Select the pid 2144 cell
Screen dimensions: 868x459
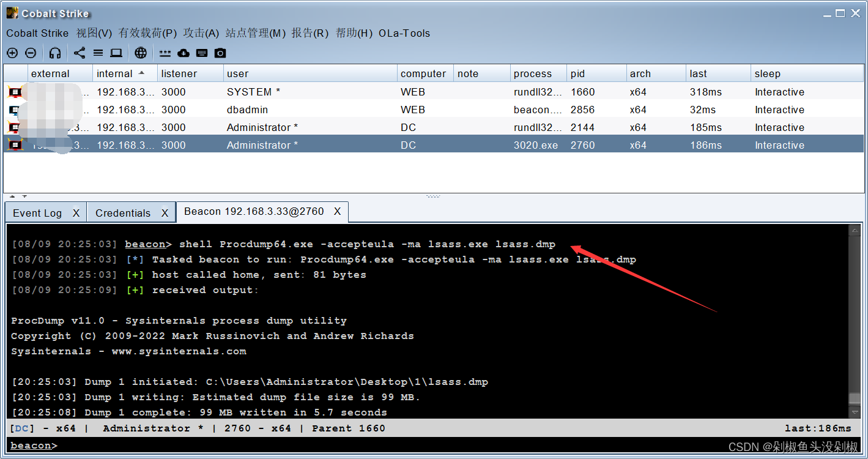(x=596, y=127)
